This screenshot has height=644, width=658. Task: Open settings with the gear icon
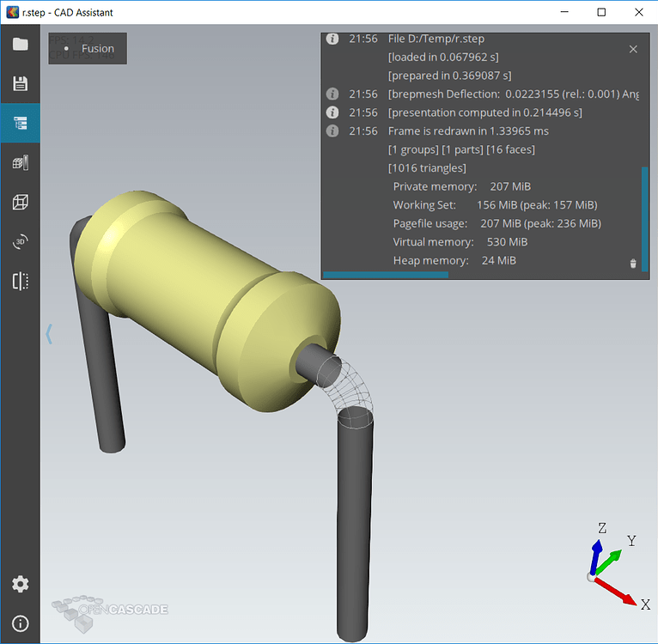(20, 584)
